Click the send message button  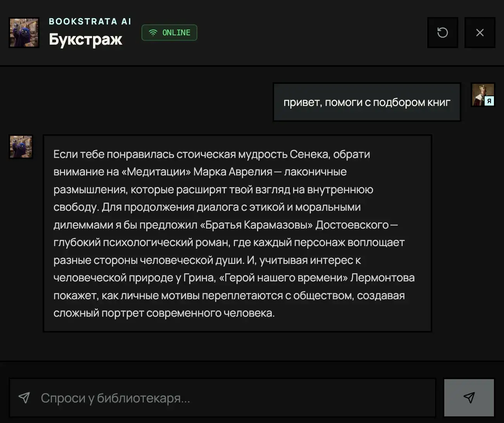(x=469, y=397)
